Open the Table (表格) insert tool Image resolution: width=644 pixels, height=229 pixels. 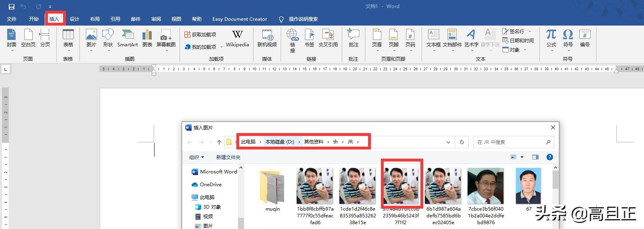(68, 40)
